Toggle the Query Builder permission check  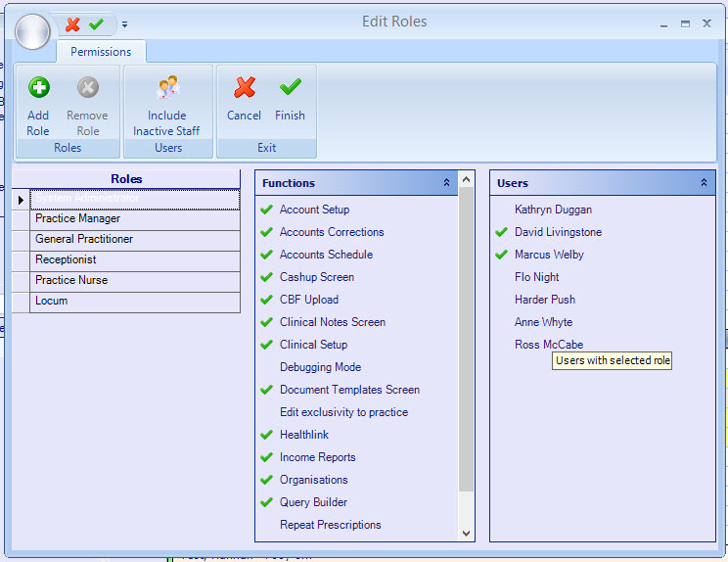coord(266,502)
